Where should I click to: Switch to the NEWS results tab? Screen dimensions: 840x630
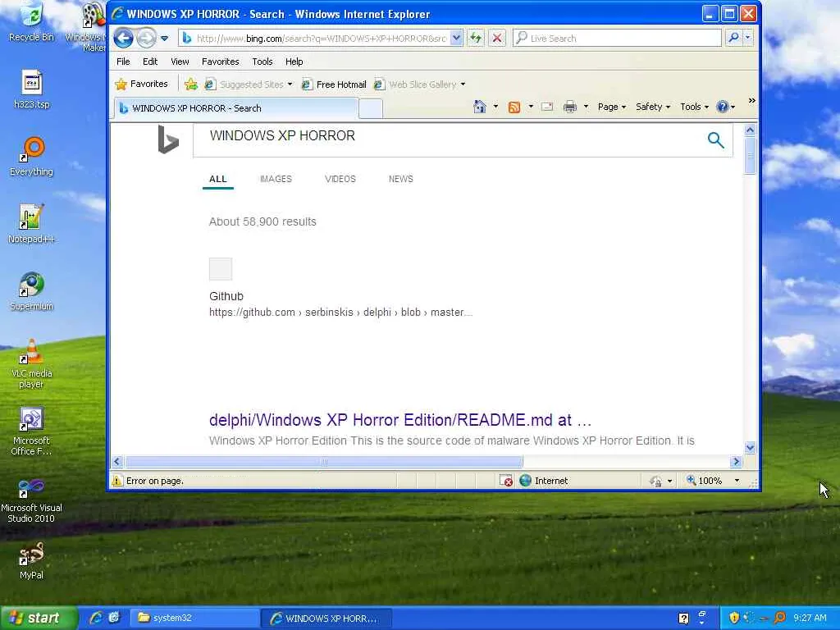click(x=400, y=179)
